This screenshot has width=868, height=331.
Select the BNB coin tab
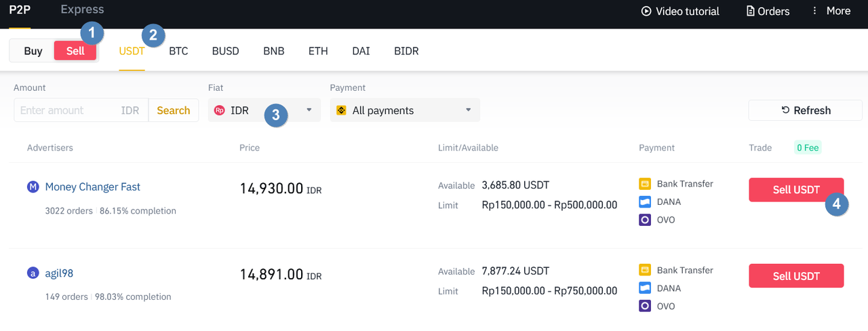(x=274, y=51)
